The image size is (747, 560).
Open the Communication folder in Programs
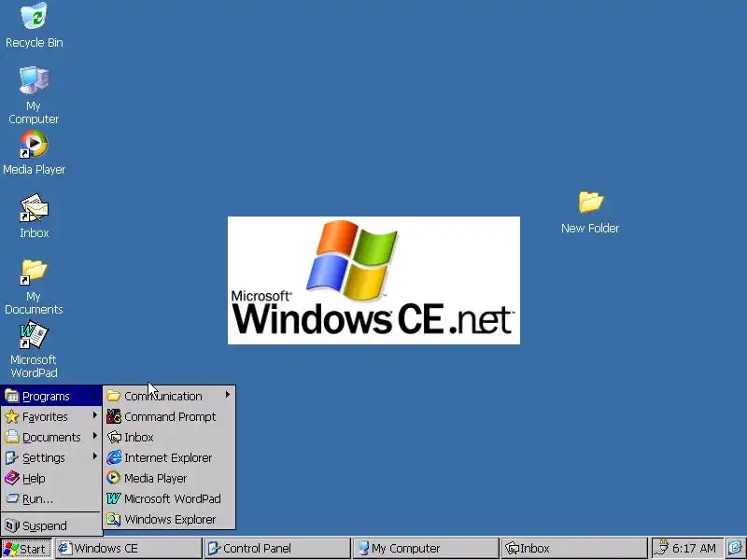point(169,396)
